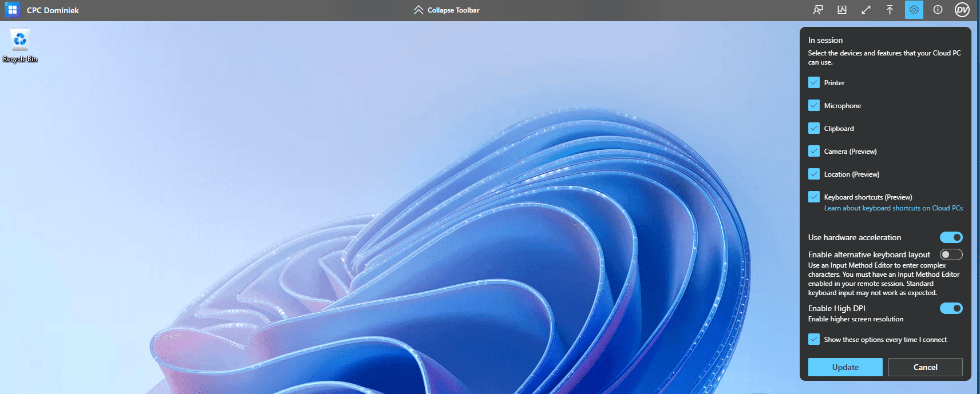Click the Windows 365 logo icon
The width and height of the screenshot is (980, 394).
pos(12,10)
